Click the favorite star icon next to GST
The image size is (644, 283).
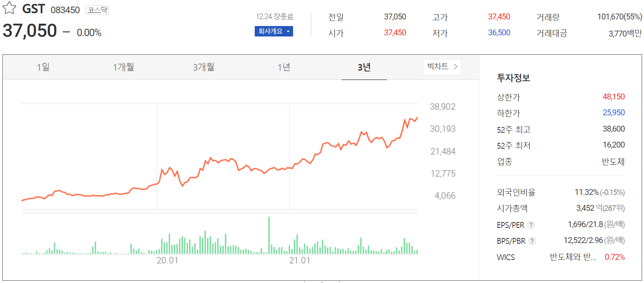coord(9,8)
